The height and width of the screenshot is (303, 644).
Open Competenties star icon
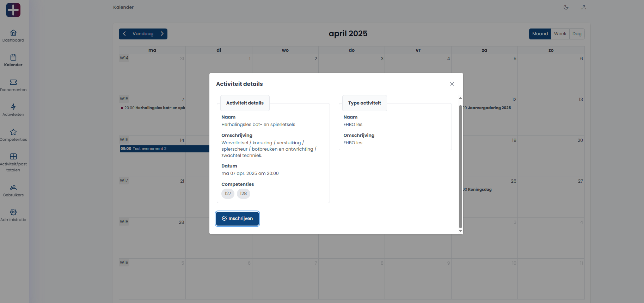(x=13, y=132)
